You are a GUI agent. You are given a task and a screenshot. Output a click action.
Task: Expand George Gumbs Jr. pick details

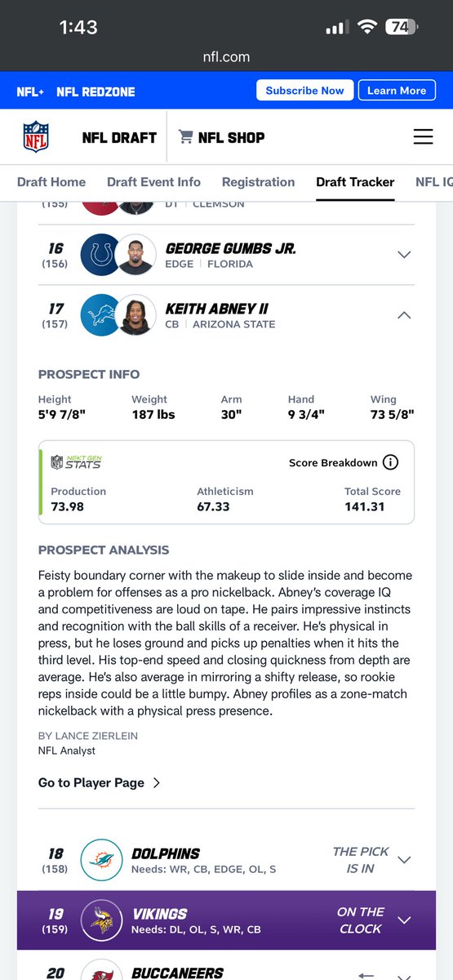click(x=403, y=255)
